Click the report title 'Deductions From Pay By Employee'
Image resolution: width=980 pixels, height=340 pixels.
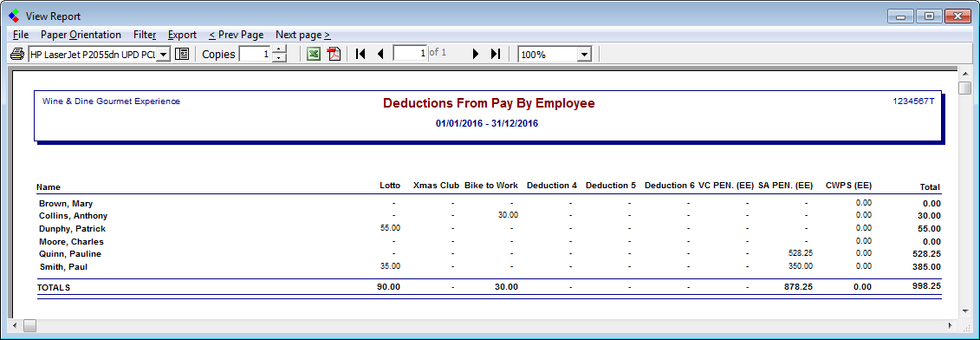pos(489,103)
